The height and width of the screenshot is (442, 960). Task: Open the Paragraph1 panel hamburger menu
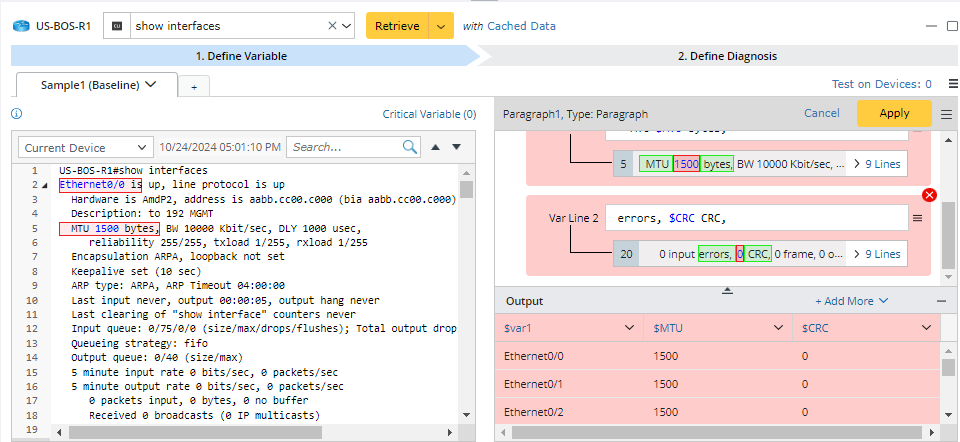point(946,114)
